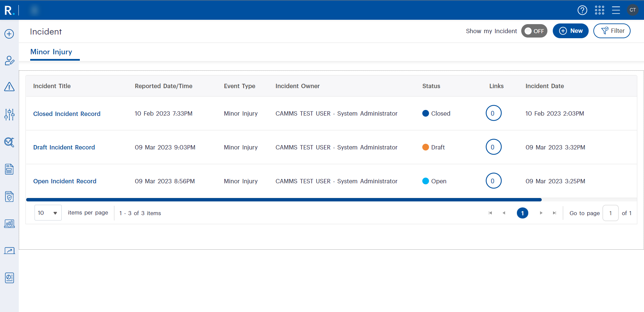Sort by Status column header

pos(431,86)
